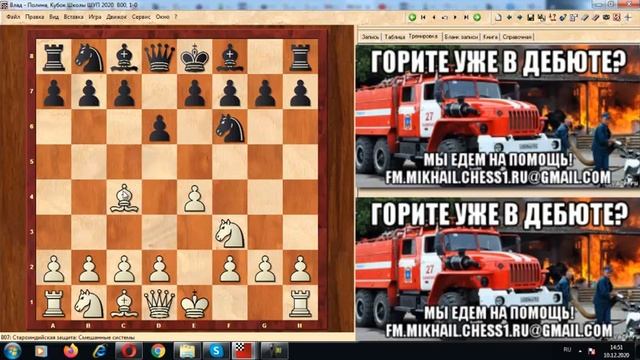Select the black knight on f6
Screen dimensions: 640x360
[230, 127]
